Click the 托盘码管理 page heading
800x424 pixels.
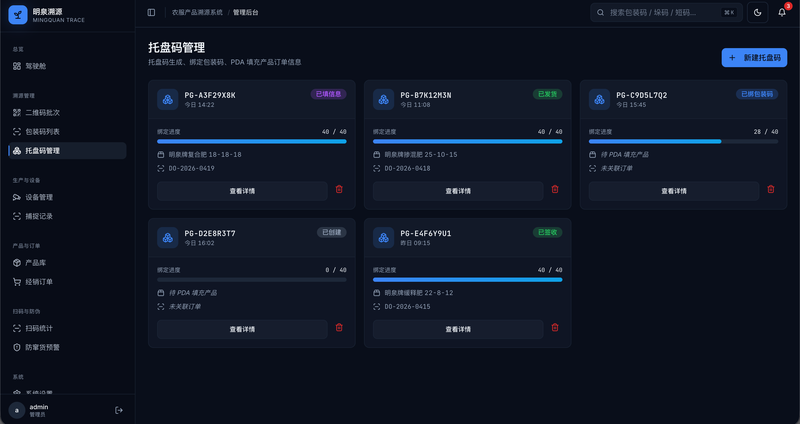[x=177, y=47]
